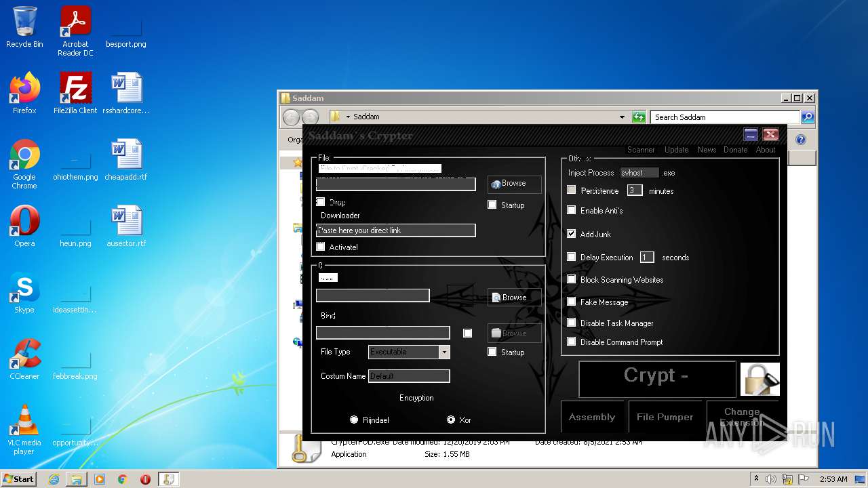This screenshot has height=488, width=868.
Task: Click the Inject Process name field
Action: (x=639, y=173)
